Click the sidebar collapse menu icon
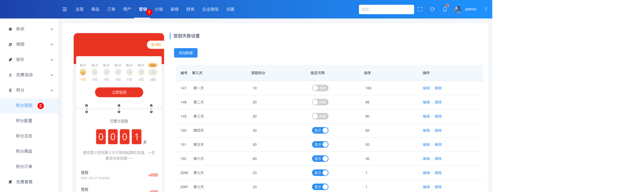Image resolution: width=644 pixels, height=192 pixels. [x=65, y=9]
